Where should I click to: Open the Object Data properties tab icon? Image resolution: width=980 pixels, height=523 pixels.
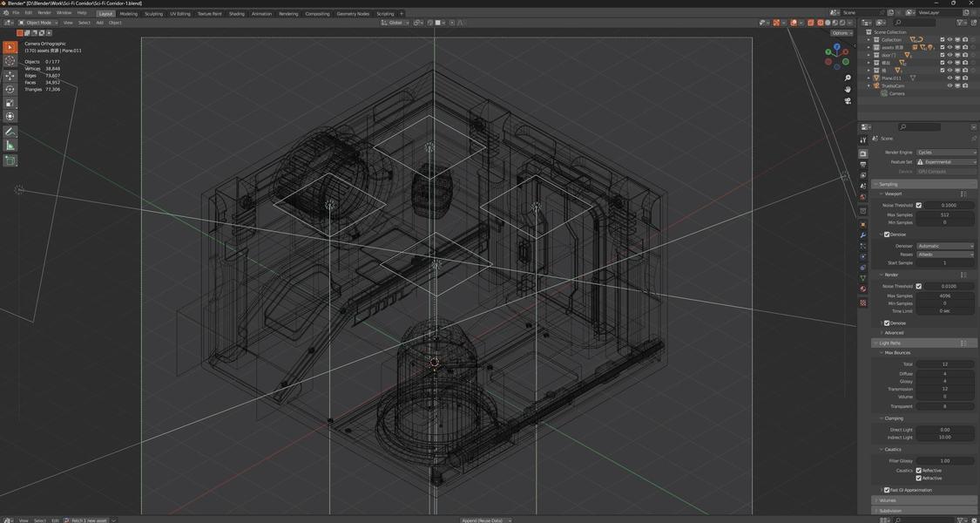tap(863, 278)
